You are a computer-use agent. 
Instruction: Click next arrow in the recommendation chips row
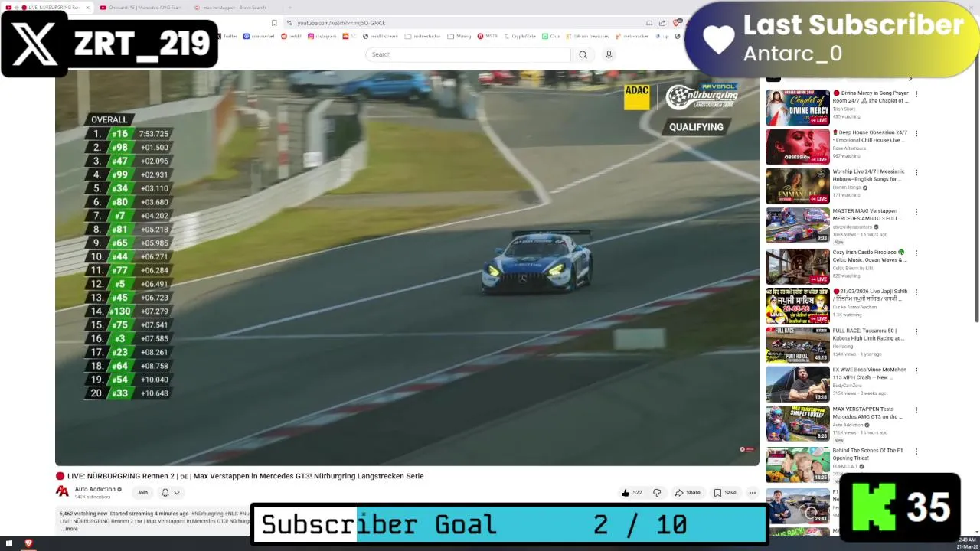tap(910, 78)
